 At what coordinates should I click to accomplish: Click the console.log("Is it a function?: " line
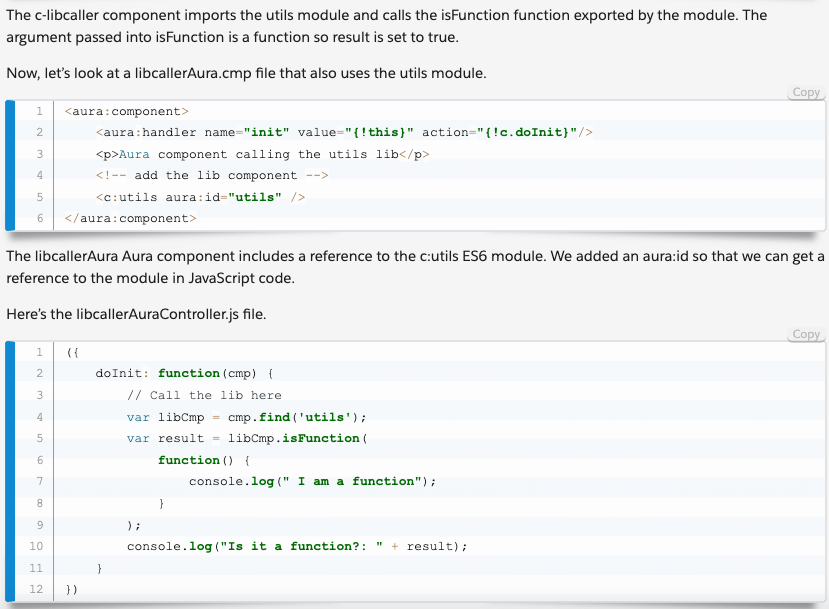click(297, 547)
